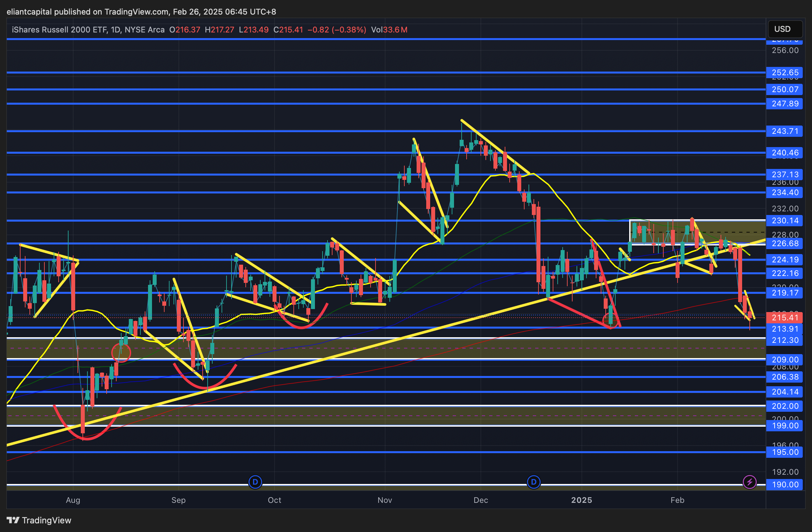The image size is (812, 532).
Task: Click the dividend D marker near October
Action: [255, 482]
